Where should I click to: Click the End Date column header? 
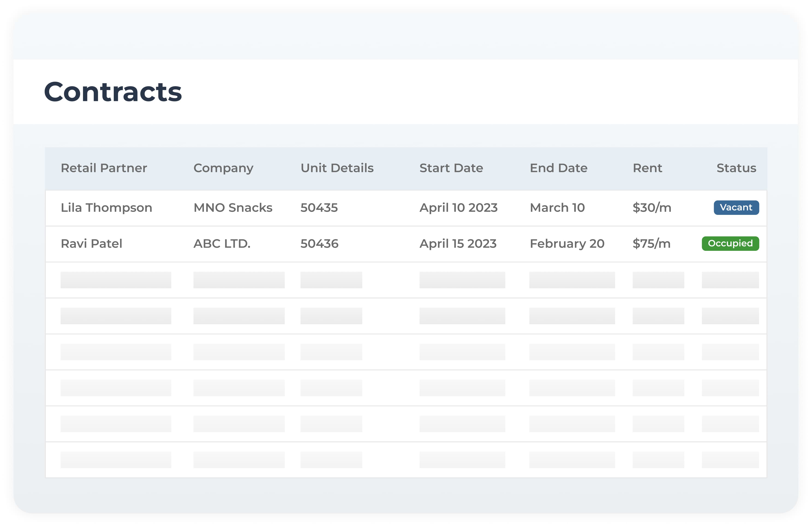558,168
